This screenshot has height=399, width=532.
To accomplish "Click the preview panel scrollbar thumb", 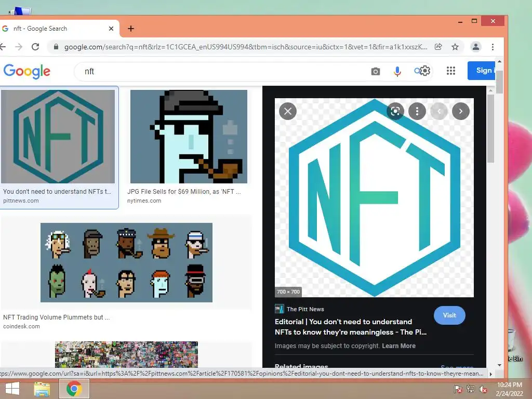I will 490,128.
